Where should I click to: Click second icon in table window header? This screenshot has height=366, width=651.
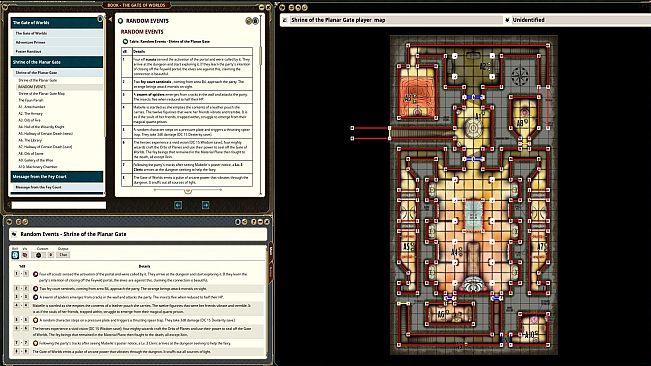click(x=19, y=222)
